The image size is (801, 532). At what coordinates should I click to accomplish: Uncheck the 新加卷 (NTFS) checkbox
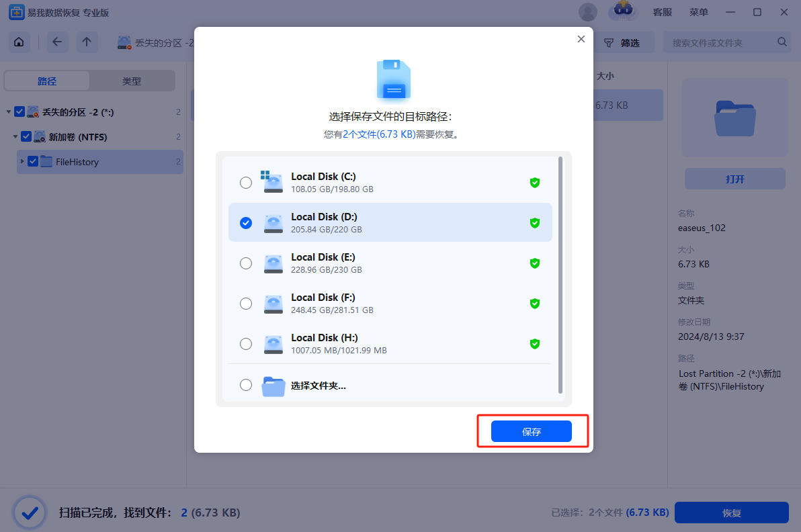point(26,136)
